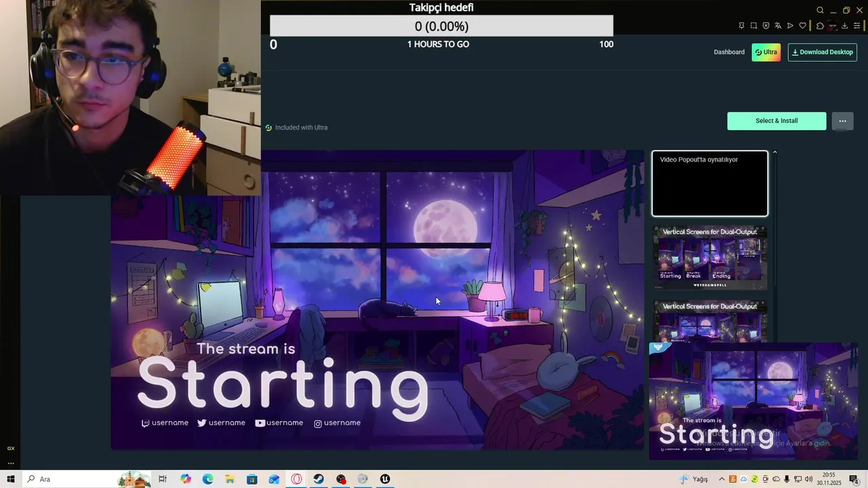Click the heart bookmark icon
This screenshot has width=868, height=488.
[803, 26]
